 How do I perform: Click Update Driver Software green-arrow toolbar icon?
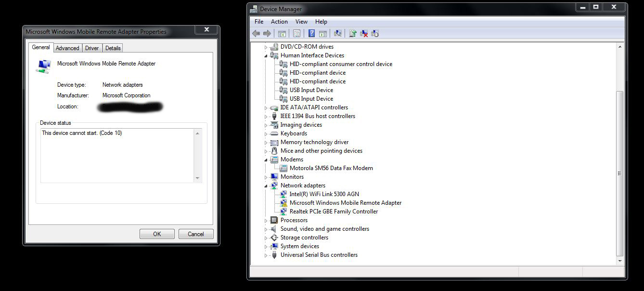point(353,33)
